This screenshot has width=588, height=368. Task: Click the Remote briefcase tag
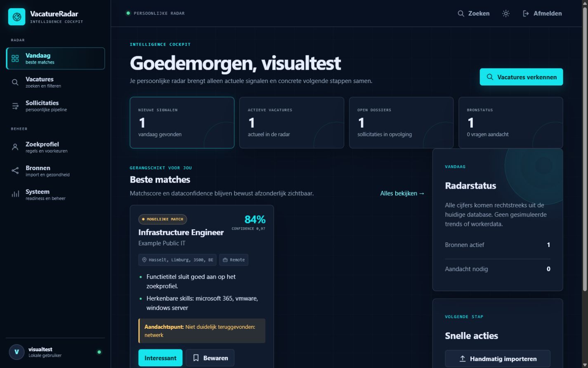point(234,260)
